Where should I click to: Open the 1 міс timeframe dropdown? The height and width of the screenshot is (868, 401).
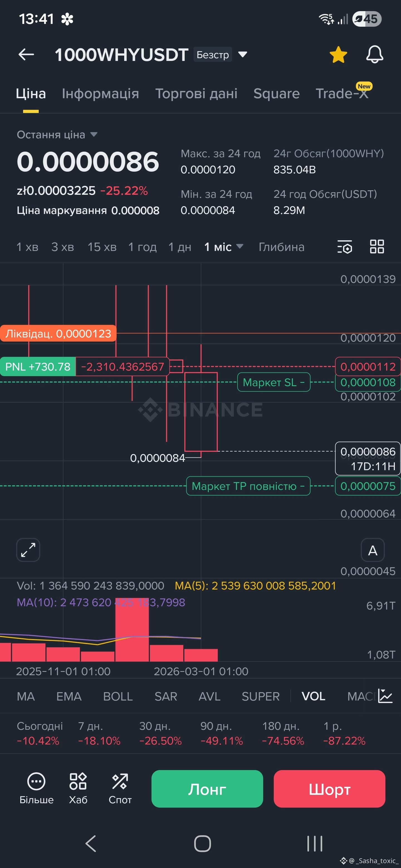point(224,247)
